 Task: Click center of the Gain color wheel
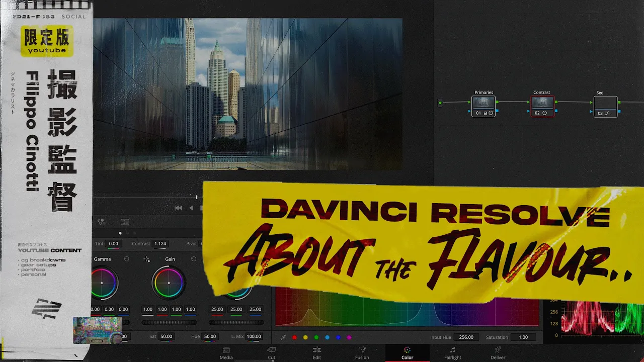[168, 283]
